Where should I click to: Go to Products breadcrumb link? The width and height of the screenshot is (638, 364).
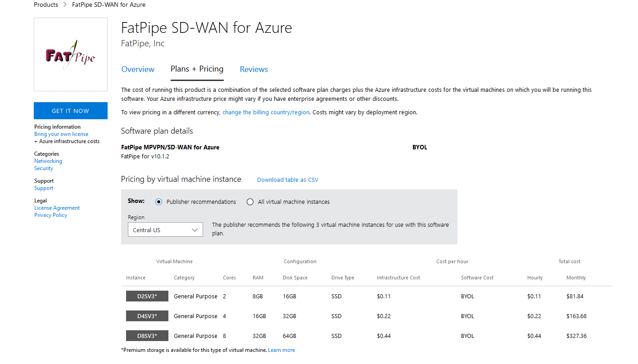[x=46, y=5]
